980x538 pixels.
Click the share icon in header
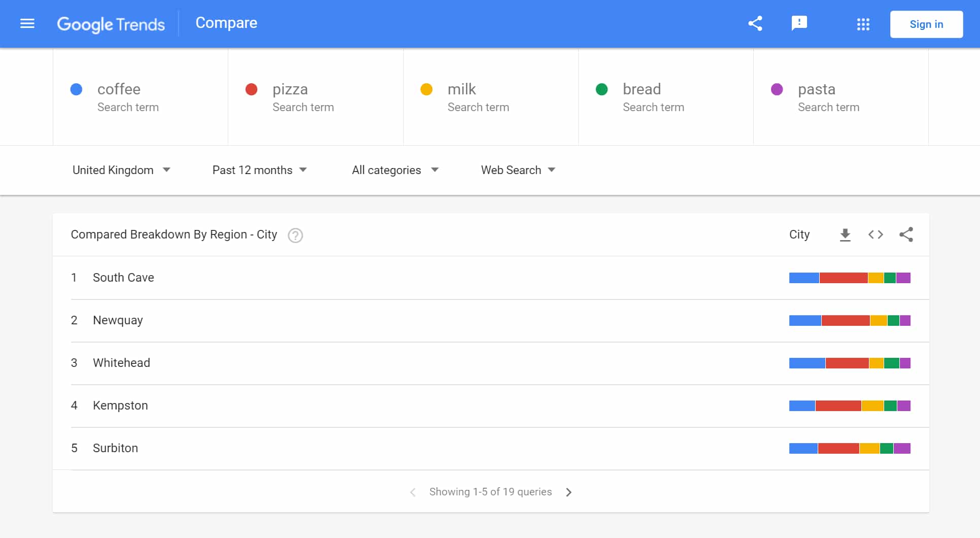click(755, 23)
